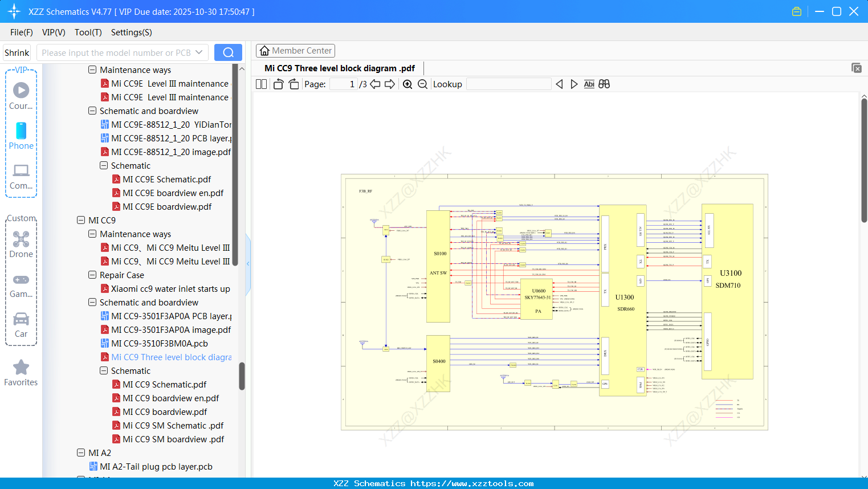Viewport: 868px width, 489px height.
Task: Open two-page view mode
Action: tap(260, 84)
